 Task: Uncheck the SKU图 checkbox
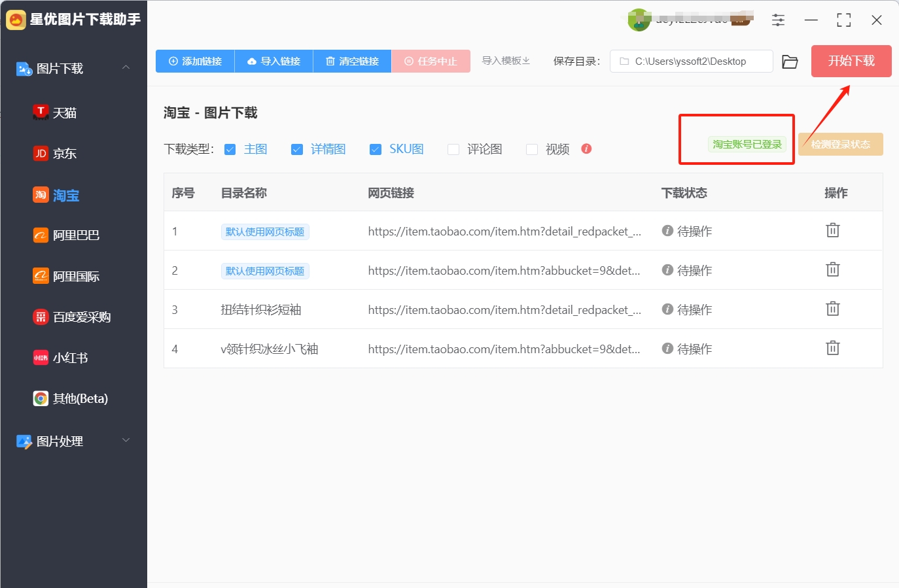coord(376,150)
